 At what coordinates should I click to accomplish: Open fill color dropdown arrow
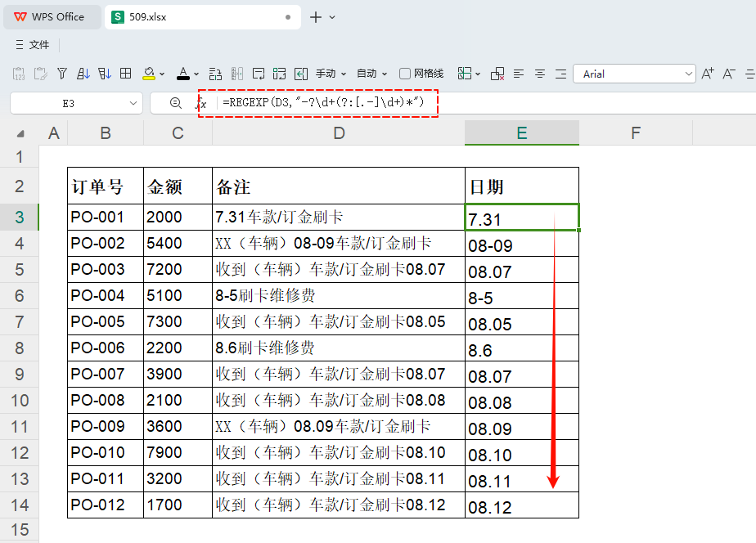click(x=162, y=74)
